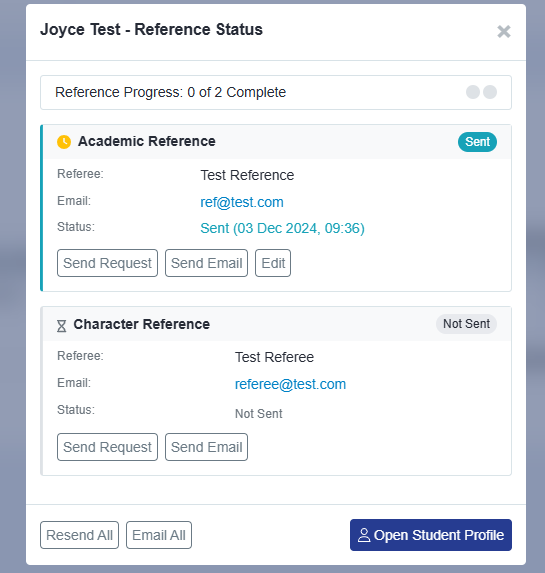Click the teal Sent status badge
The height and width of the screenshot is (573, 545).
point(477,142)
